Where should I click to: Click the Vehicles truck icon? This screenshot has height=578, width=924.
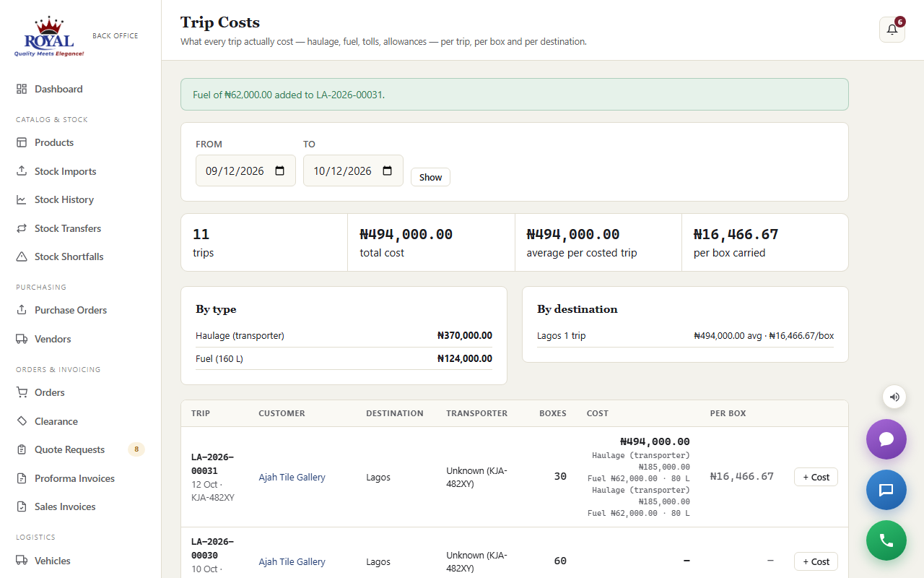pos(22,561)
